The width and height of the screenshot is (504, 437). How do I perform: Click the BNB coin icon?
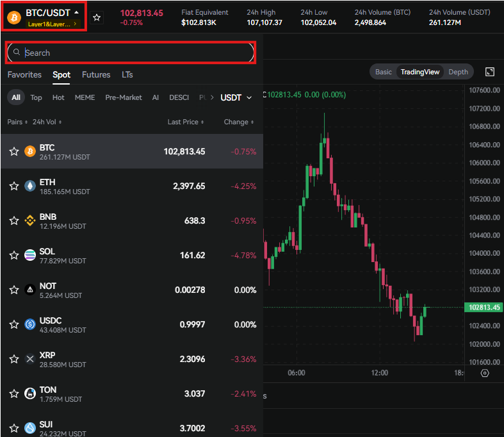30,220
